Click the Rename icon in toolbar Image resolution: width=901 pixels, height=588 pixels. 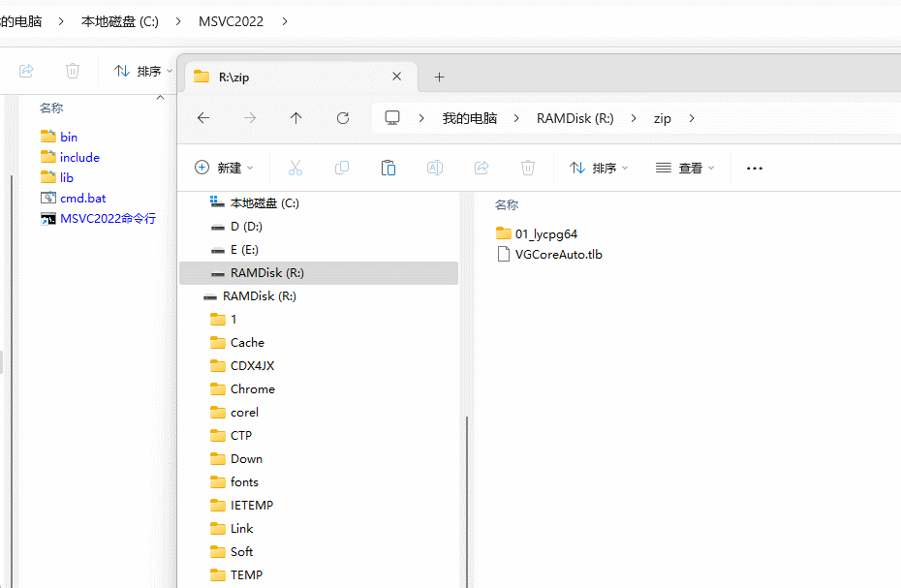(435, 168)
